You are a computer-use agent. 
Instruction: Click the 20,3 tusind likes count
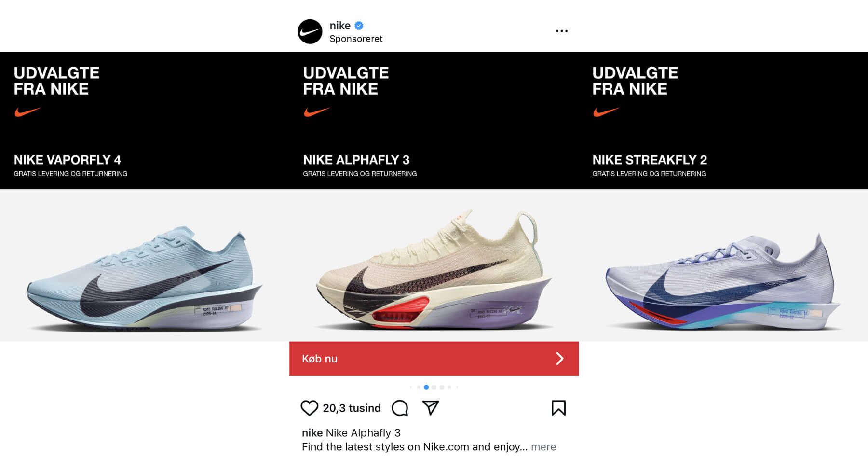(x=351, y=408)
